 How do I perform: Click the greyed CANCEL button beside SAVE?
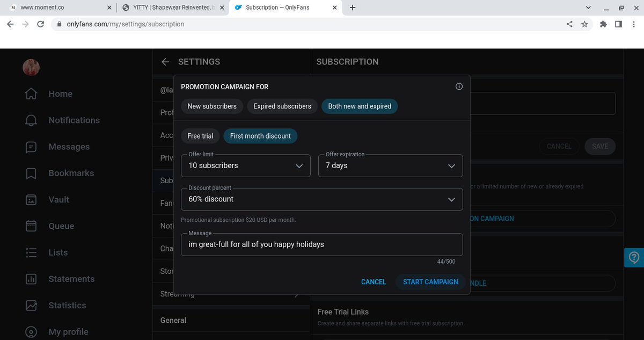point(559,146)
